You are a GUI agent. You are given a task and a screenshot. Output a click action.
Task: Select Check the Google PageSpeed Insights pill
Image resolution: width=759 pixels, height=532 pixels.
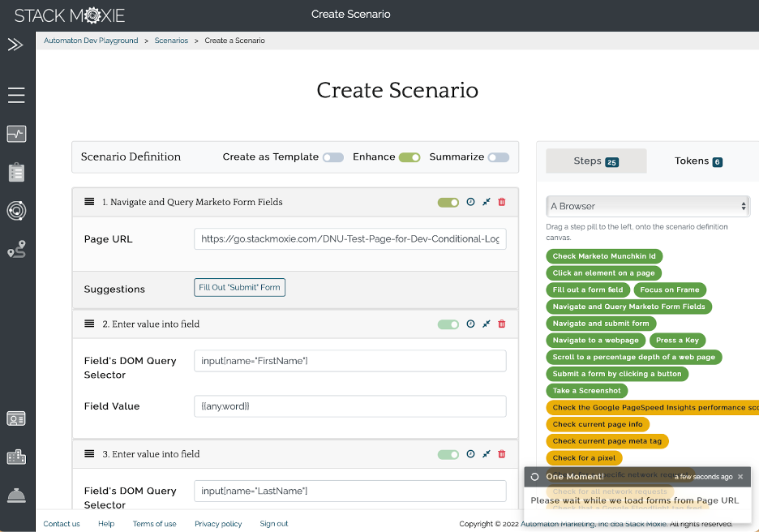point(653,408)
